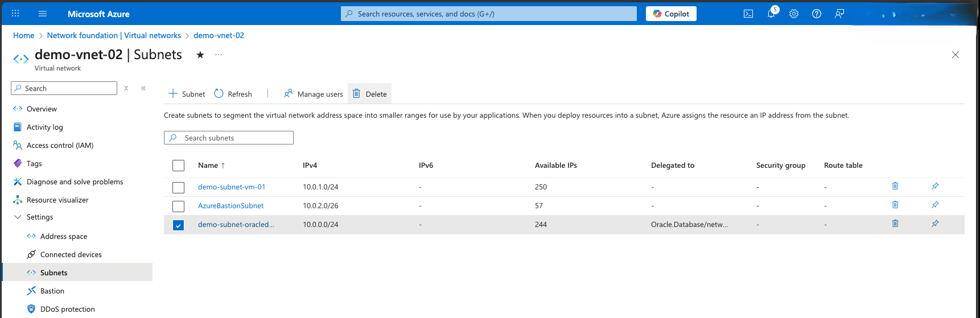Pin the demo-subnet-oracled row
The height and width of the screenshot is (318, 980).
[x=935, y=224]
